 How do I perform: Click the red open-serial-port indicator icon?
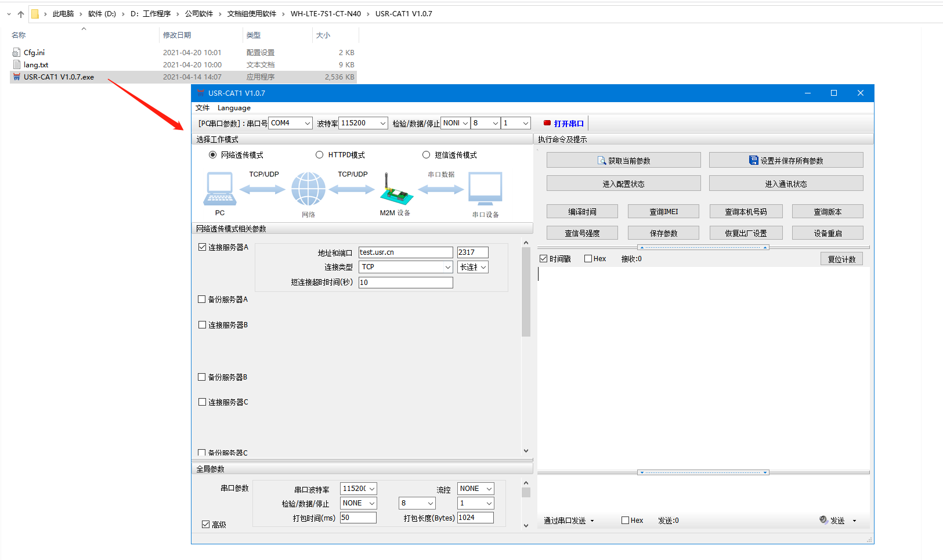(x=547, y=123)
